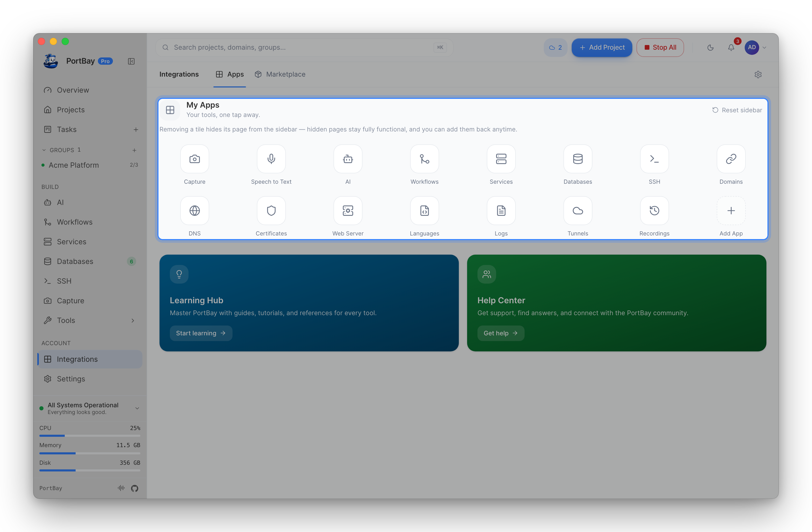Select the Apps tab
The width and height of the screenshot is (812, 532).
click(x=230, y=74)
